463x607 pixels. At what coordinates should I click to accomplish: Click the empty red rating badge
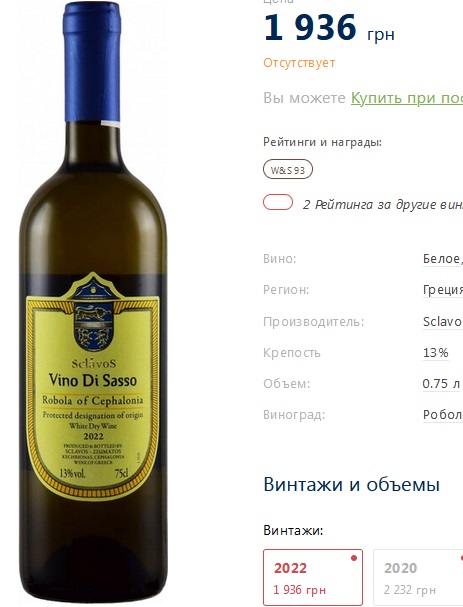pos(278,202)
